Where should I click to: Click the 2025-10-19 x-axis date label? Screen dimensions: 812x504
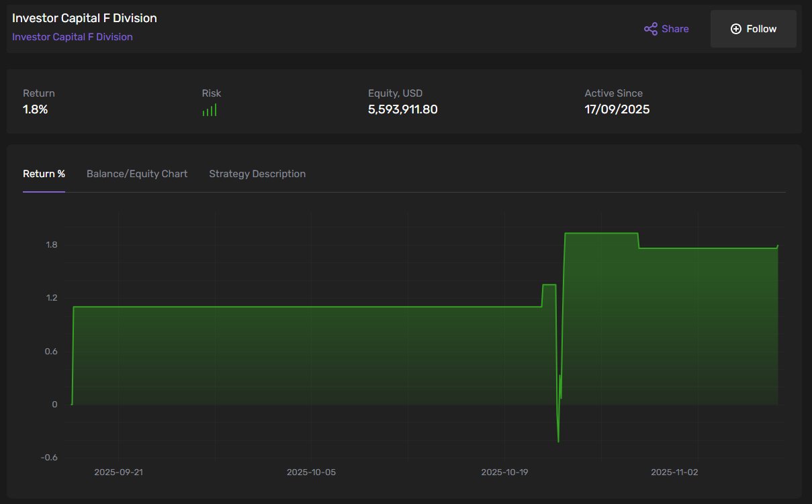[505, 472]
